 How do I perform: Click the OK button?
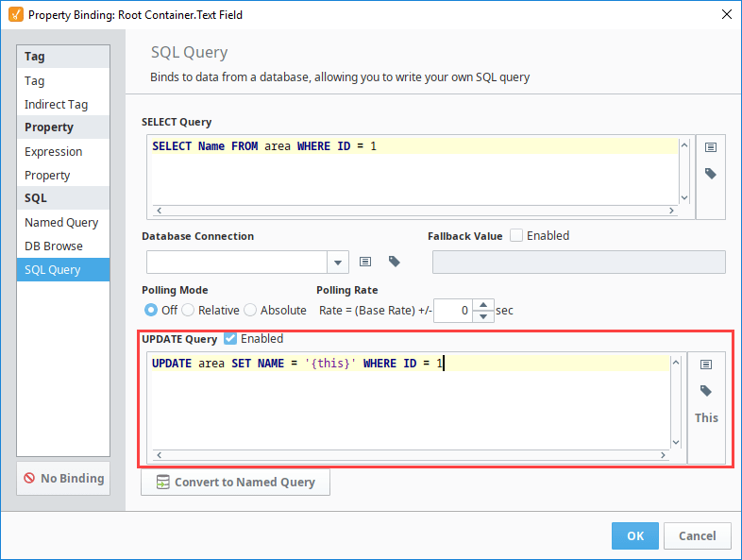tap(635, 535)
